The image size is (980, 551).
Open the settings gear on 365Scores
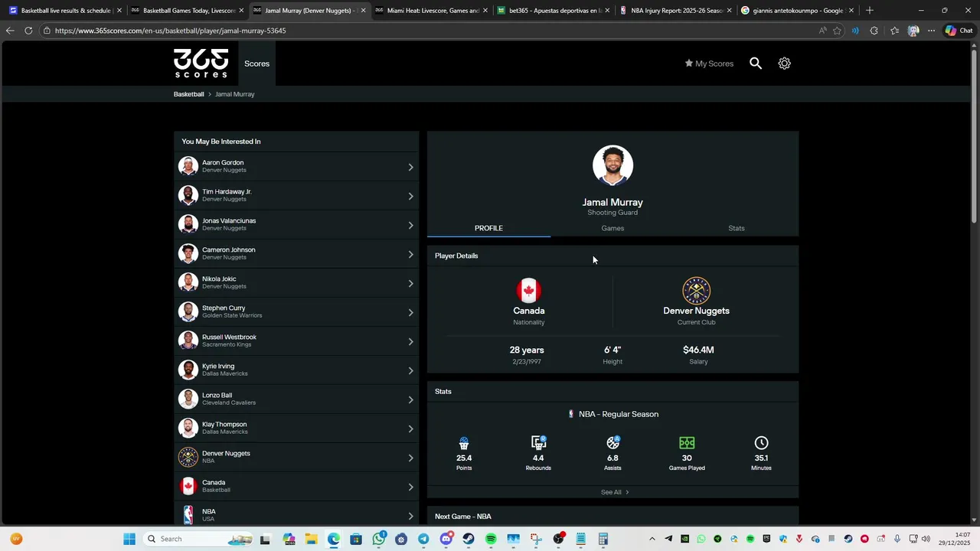click(784, 64)
